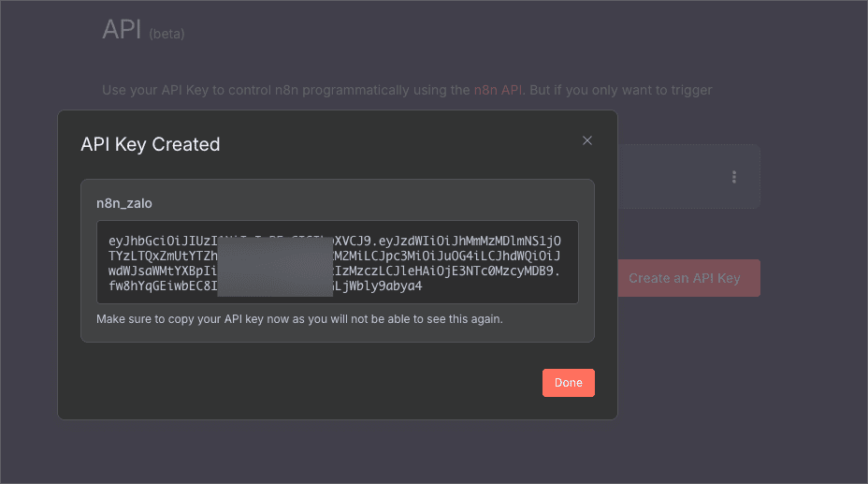Image resolution: width=868 pixels, height=484 pixels.
Task: Close the API Key Created dialog
Action: [x=587, y=140]
